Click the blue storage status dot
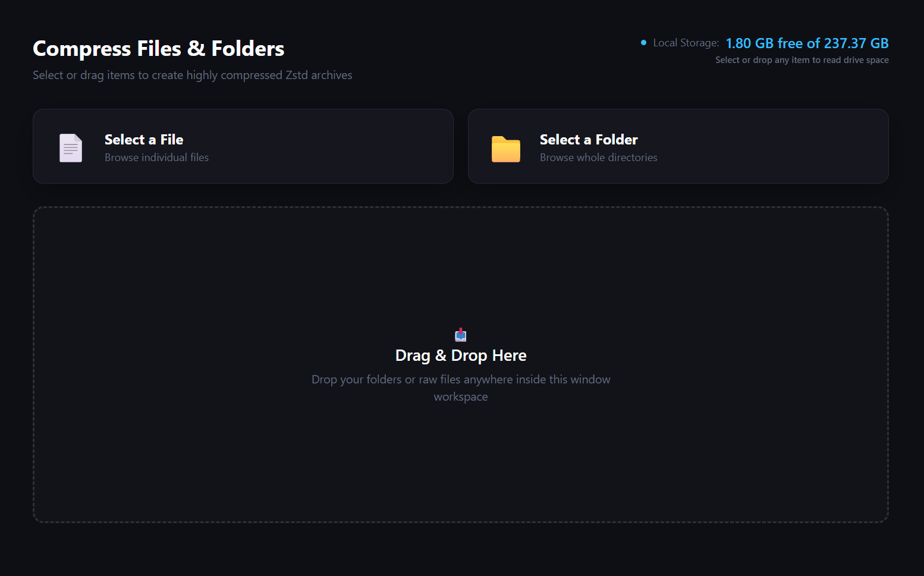This screenshot has width=924, height=576. click(643, 43)
